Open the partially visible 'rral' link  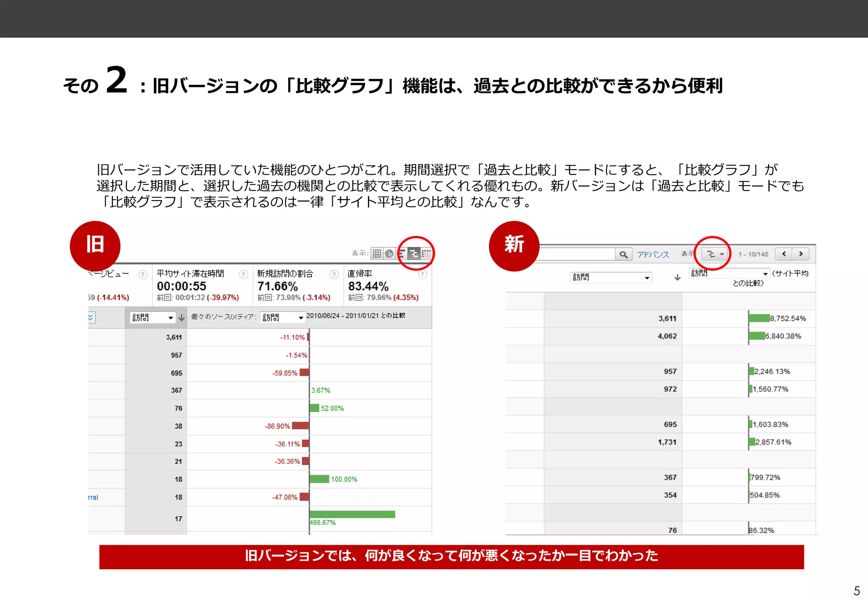93,497
